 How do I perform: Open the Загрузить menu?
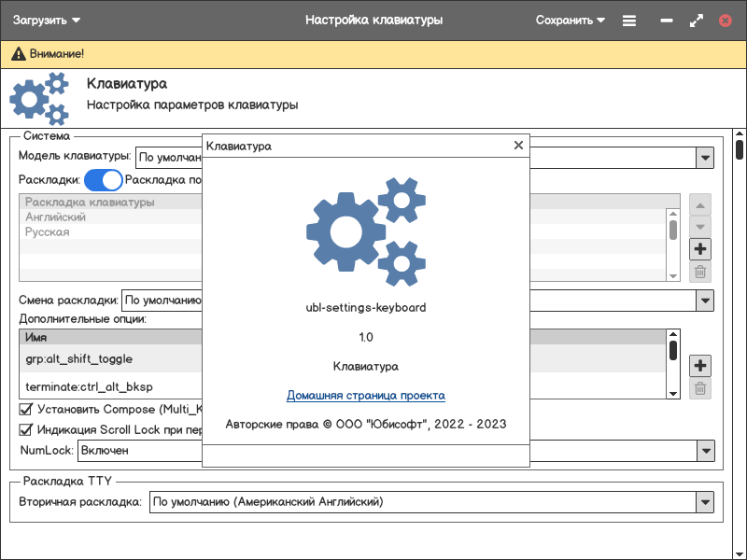tap(47, 20)
